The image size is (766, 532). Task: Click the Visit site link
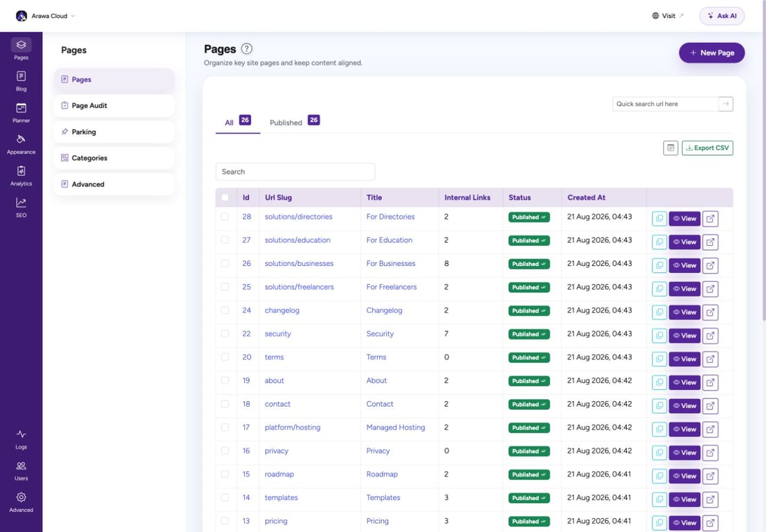pyautogui.click(x=668, y=16)
